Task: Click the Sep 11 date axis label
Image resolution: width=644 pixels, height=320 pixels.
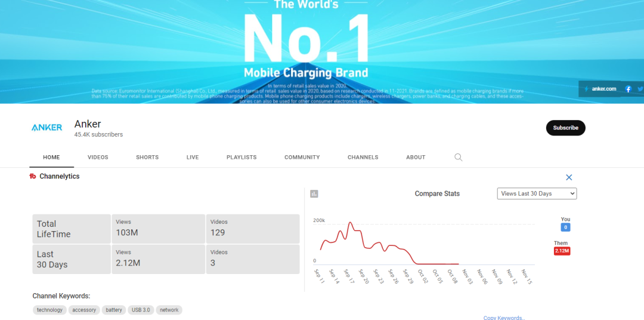Action: point(319,276)
